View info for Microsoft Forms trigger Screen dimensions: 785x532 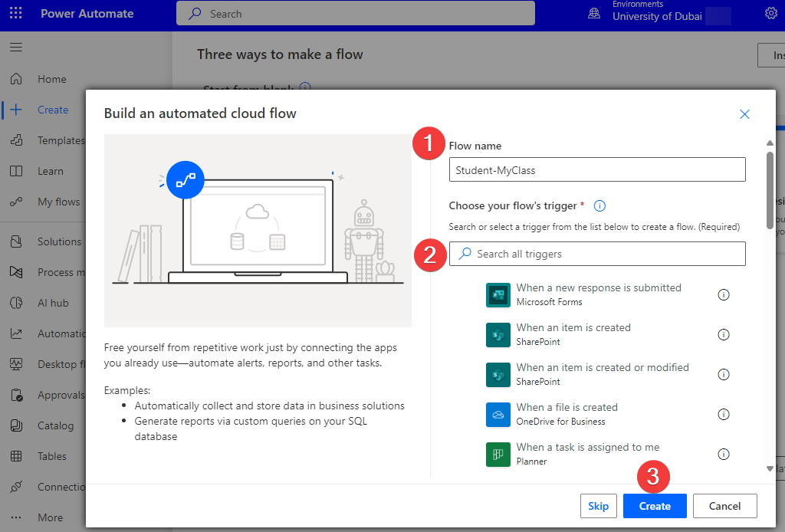724,295
